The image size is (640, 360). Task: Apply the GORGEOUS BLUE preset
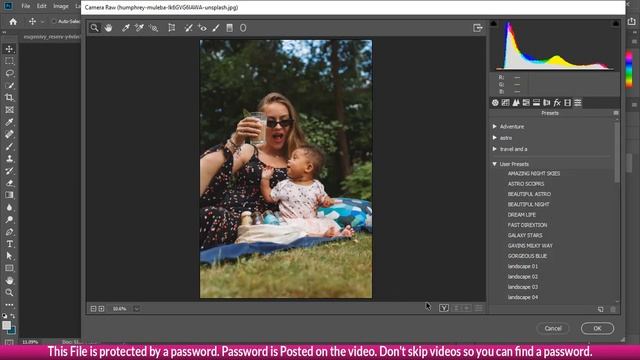tap(527, 256)
